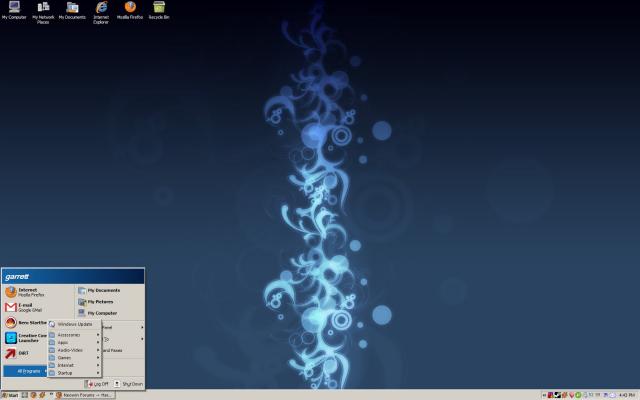640x400 pixels.
Task: Launch Mozilla Firefox desktop shortcut
Action: point(130,11)
